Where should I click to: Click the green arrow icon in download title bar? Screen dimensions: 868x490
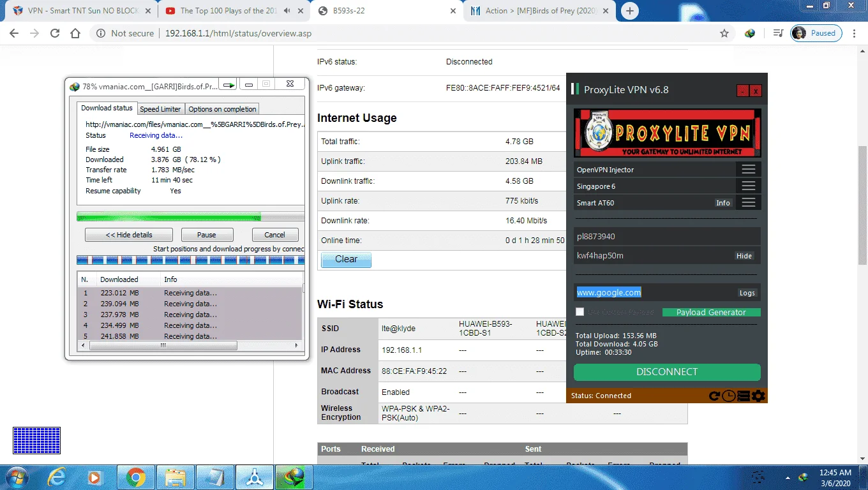tap(229, 85)
